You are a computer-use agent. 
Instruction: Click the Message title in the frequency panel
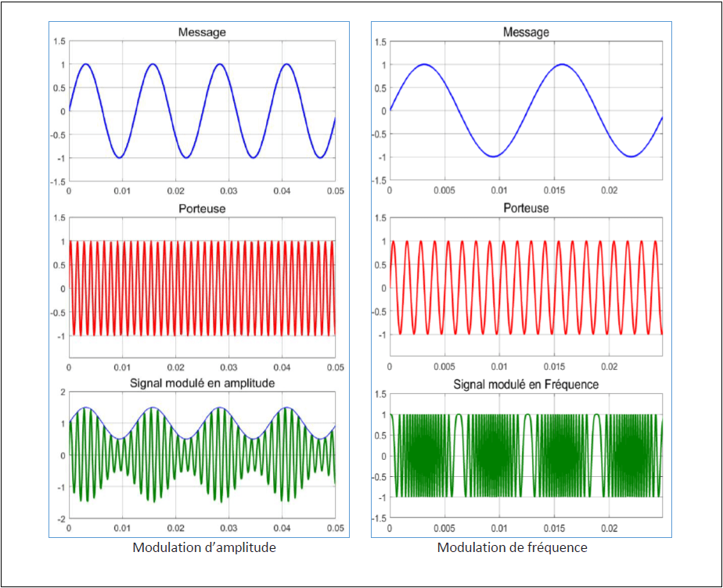click(526, 32)
